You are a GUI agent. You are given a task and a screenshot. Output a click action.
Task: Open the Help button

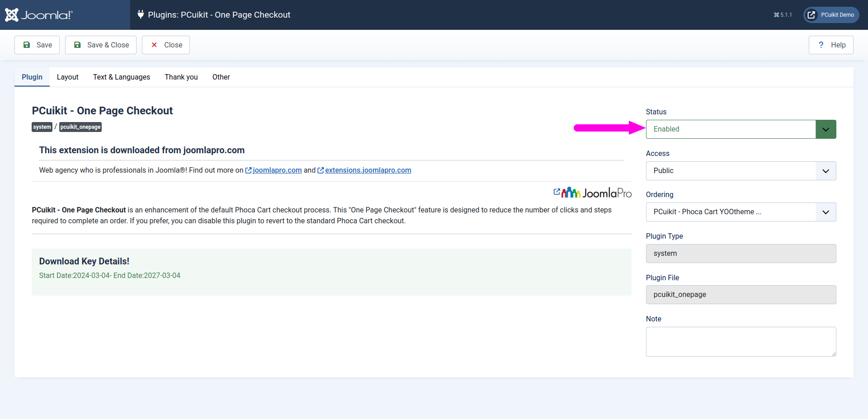click(831, 45)
